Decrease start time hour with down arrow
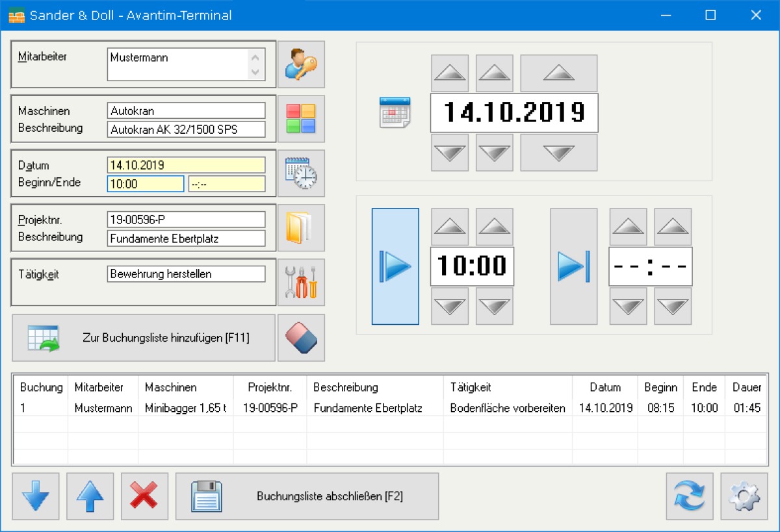This screenshot has width=780, height=532. tap(450, 306)
